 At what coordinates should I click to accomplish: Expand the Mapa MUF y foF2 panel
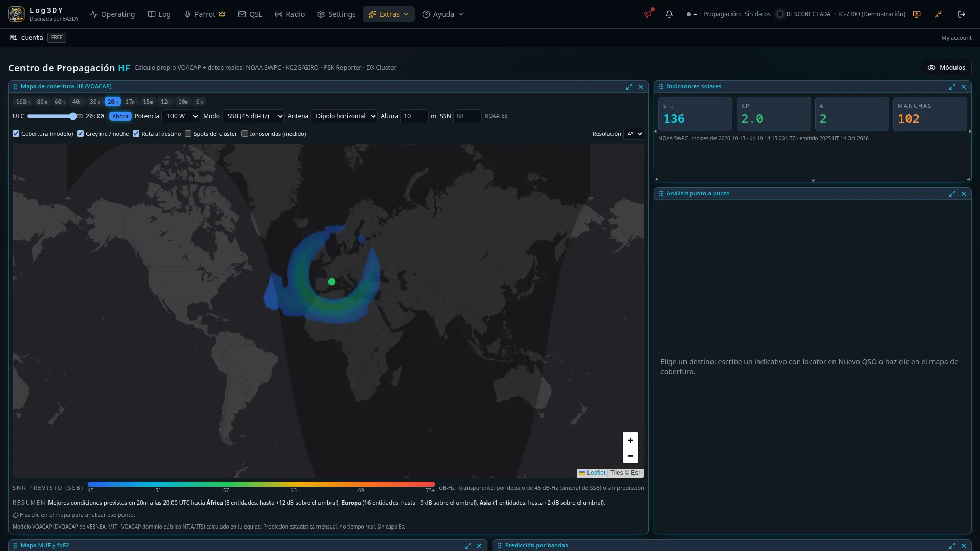point(468,546)
